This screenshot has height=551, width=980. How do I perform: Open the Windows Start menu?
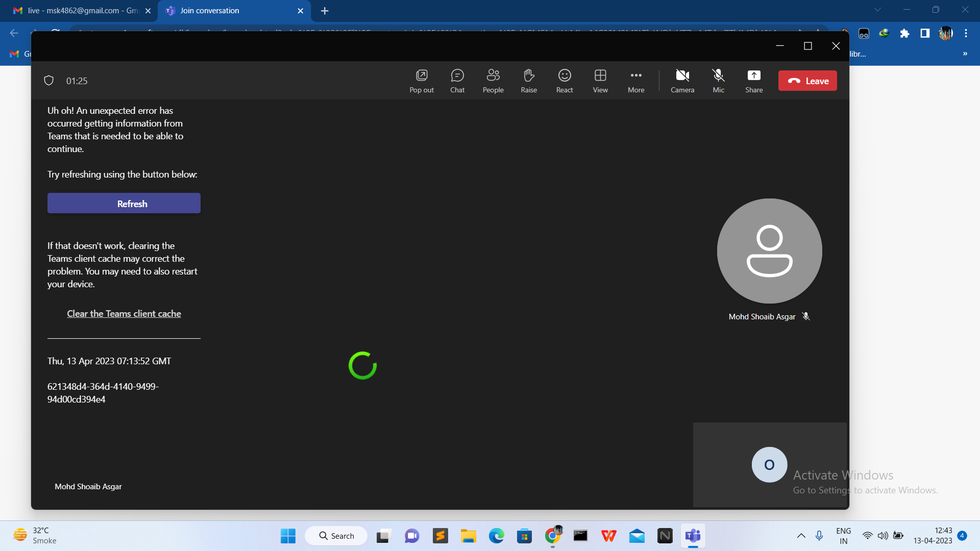[x=288, y=536]
